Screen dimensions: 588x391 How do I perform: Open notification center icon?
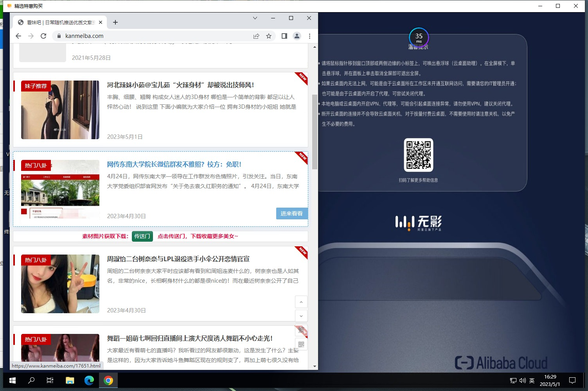point(572,380)
